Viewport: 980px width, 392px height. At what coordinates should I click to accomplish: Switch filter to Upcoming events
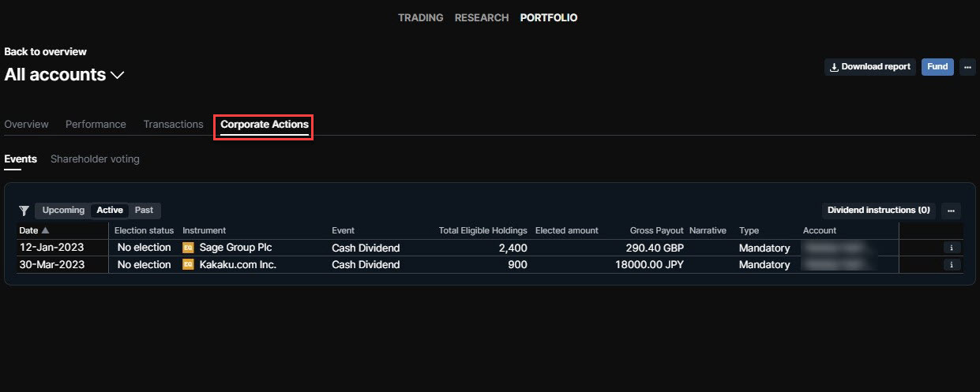pos(63,211)
